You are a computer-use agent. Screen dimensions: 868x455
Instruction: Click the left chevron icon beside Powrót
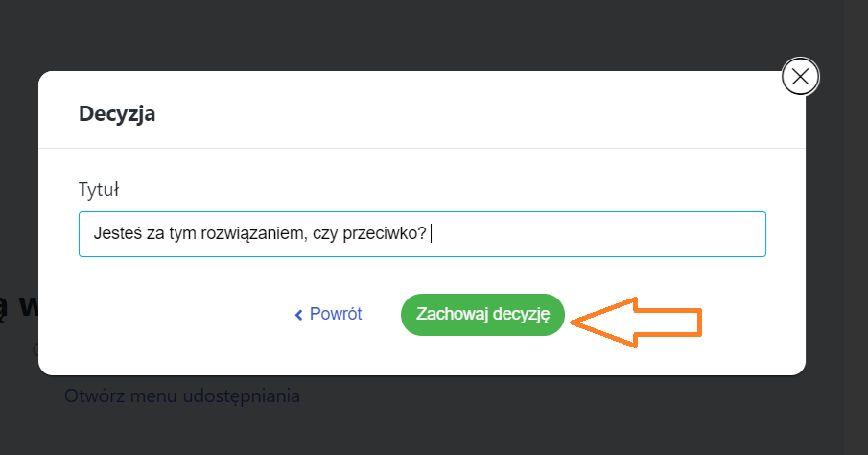click(x=298, y=315)
